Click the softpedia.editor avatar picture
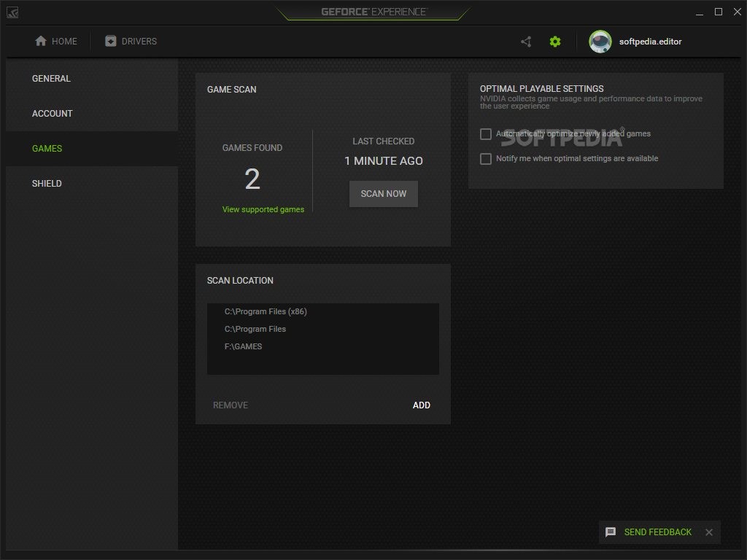The image size is (747, 560). [600, 42]
